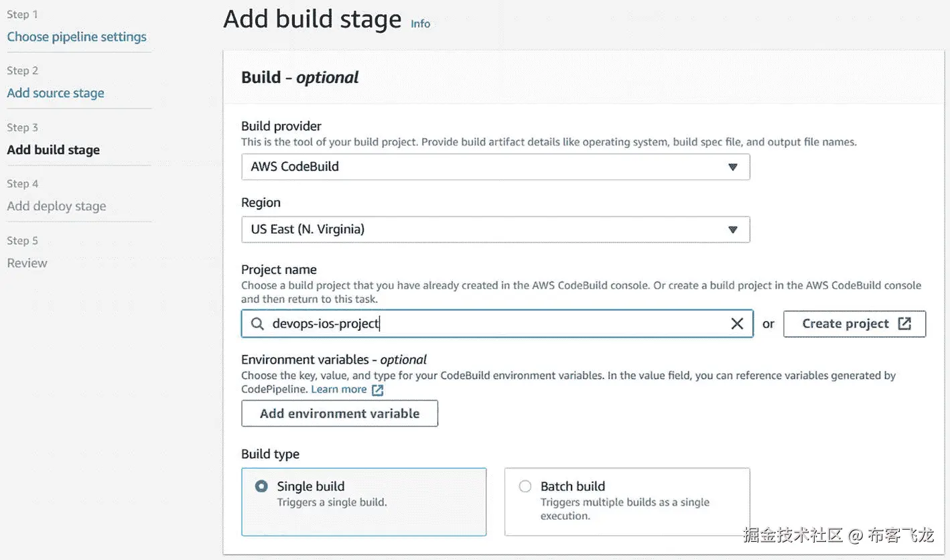Follow the Learn more link
Viewport: 950px width, 560px height.
[x=338, y=390]
